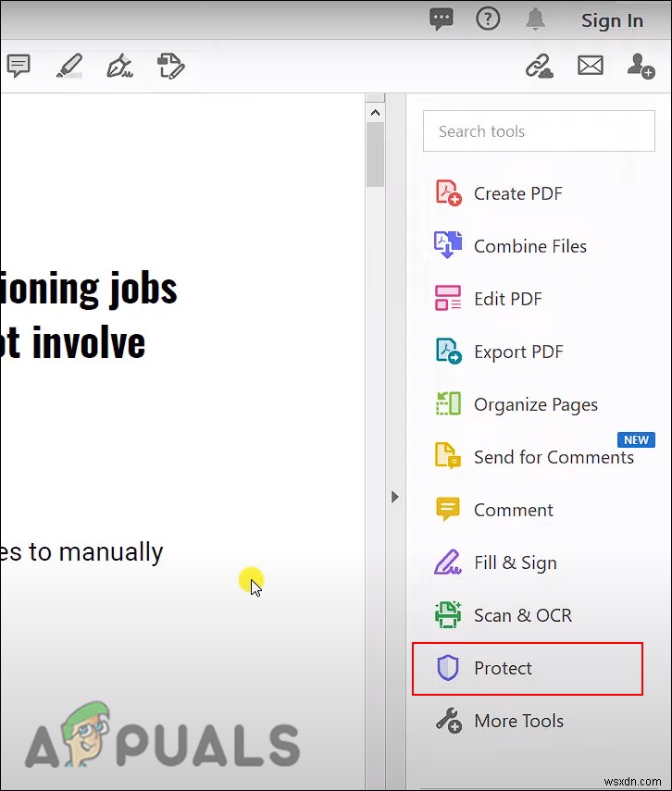The image size is (672, 791).
Task: Open Send for Comments tool
Action: [x=534, y=457]
